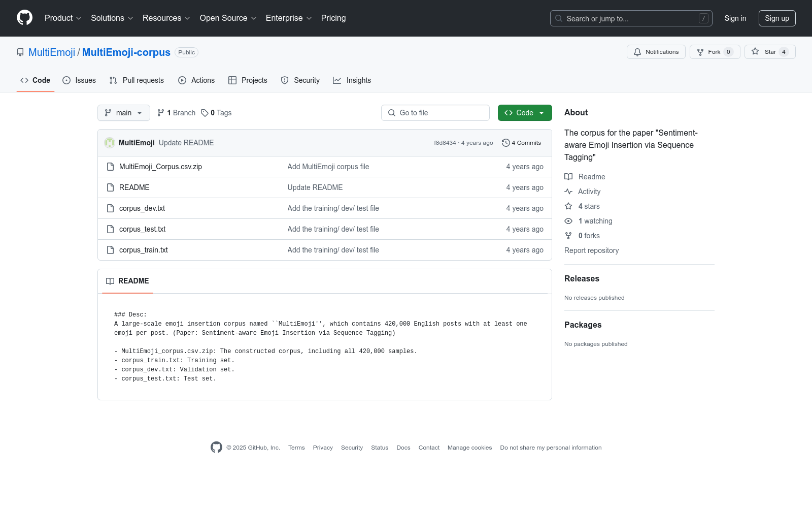The height and width of the screenshot is (508, 812).
Task: Click the eye icon beside 1 watching
Action: (568, 221)
